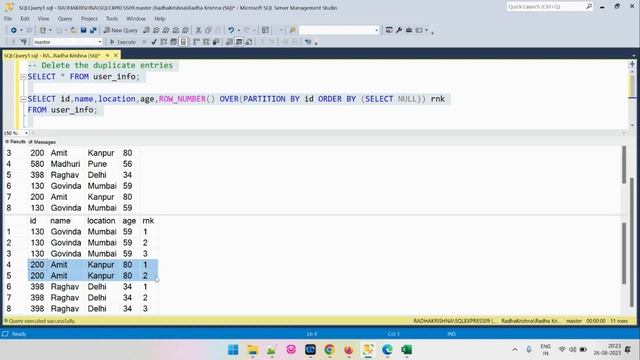Click the Quick Launch search magnifier
Viewport: 640px width, 360px height.
click(589, 7)
